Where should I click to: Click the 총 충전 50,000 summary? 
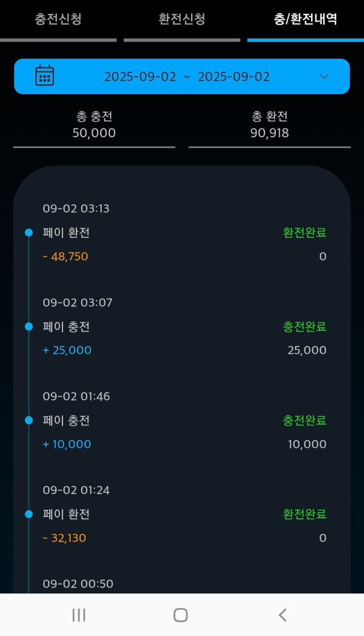[94, 125]
